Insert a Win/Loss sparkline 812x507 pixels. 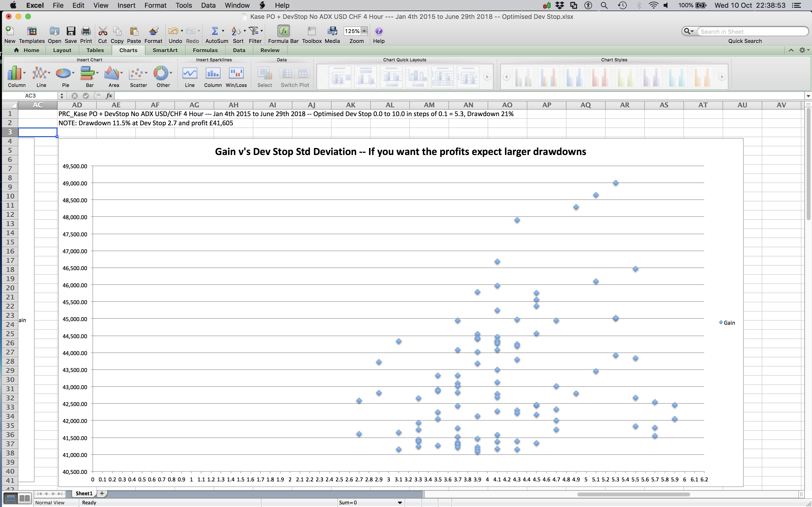pyautogui.click(x=236, y=74)
